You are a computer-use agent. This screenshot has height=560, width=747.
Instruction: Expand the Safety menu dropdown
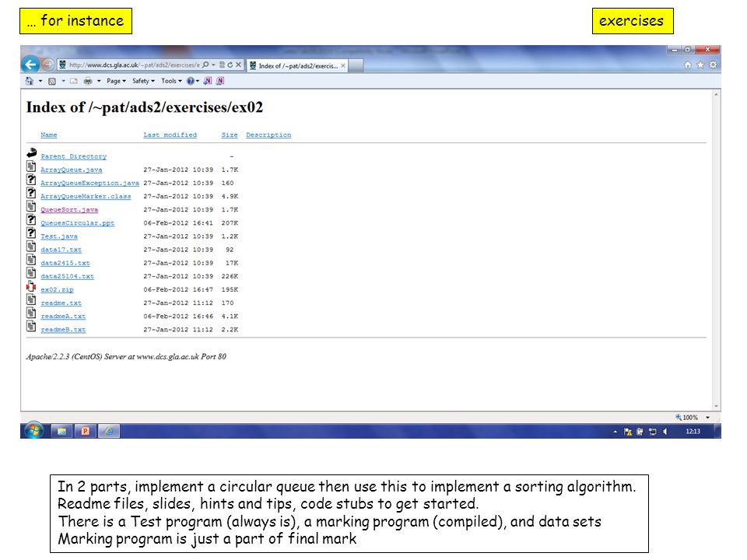click(x=143, y=81)
